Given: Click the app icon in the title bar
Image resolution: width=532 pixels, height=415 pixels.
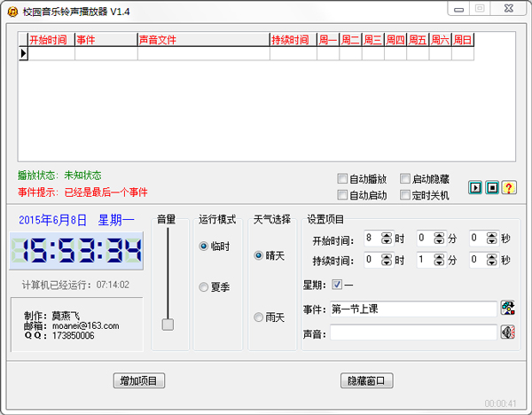Looking at the screenshot, I should [12, 10].
